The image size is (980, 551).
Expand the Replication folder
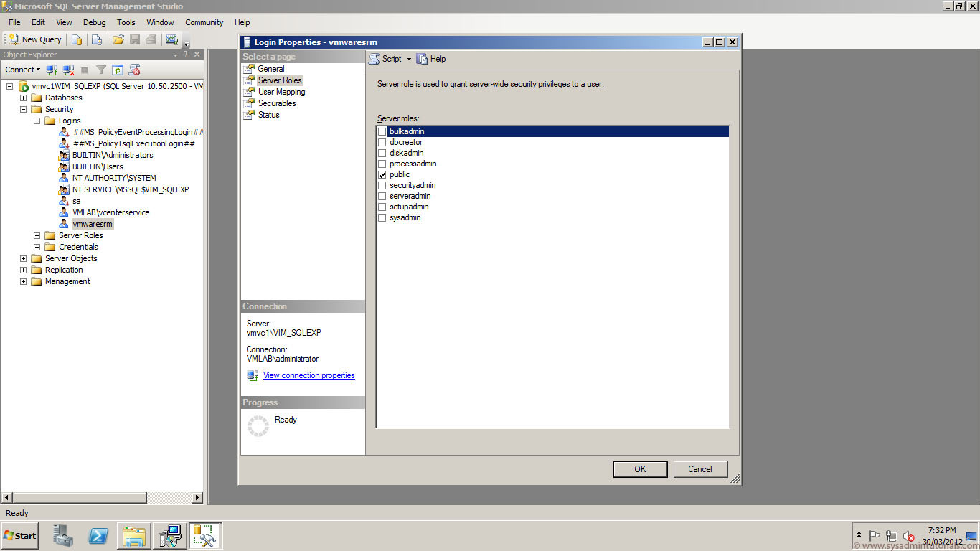(x=24, y=270)
